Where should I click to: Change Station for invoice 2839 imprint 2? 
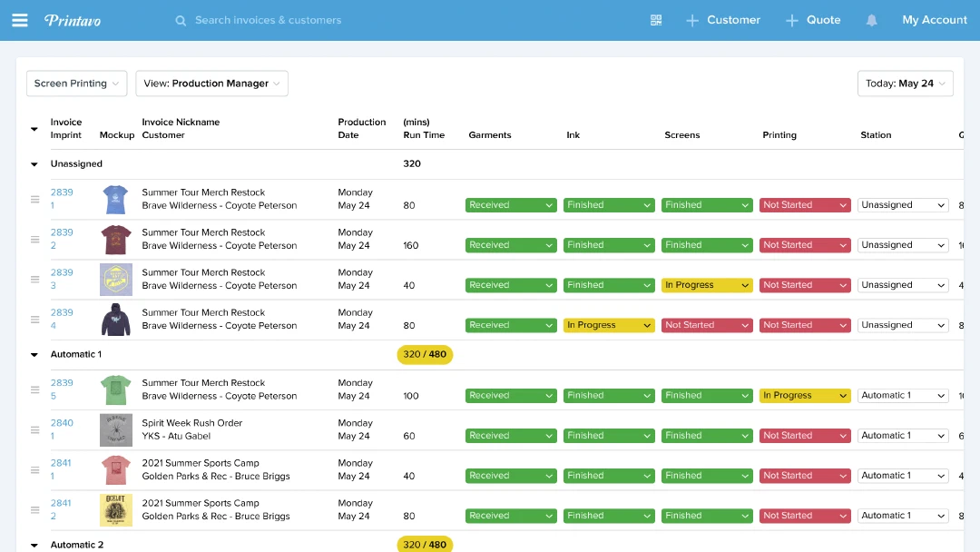tap(903, 245)
